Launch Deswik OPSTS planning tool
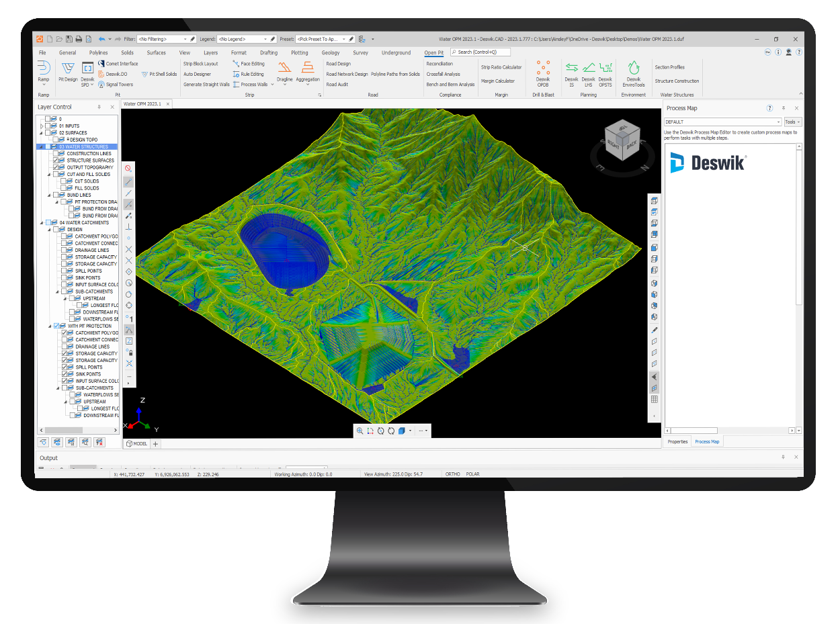The height and width of the screenshot is (624, 840). [x=605, y=74]
